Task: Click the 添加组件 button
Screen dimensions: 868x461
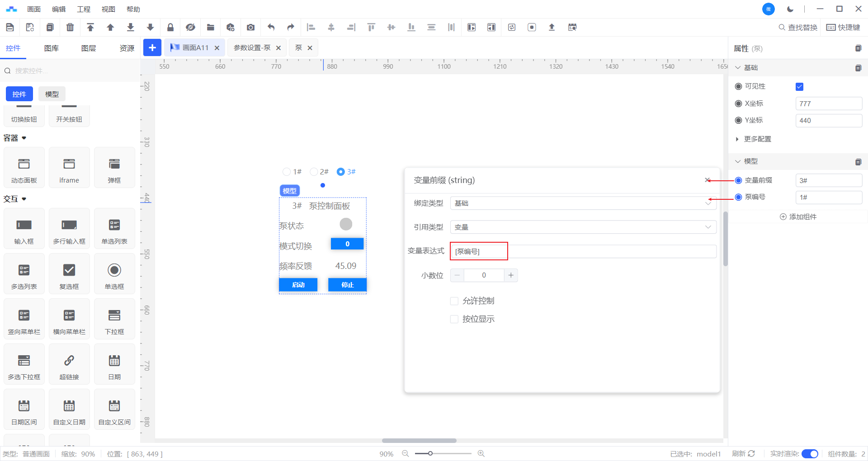Action: tap(798, 217)
